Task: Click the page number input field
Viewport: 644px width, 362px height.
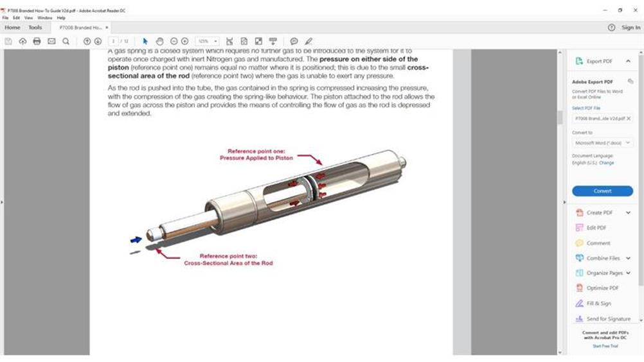Action: pos(113,42)
